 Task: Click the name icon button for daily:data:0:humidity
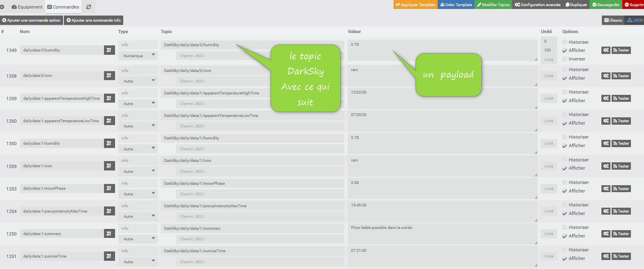pyautogui.click(x=109, y=50)
